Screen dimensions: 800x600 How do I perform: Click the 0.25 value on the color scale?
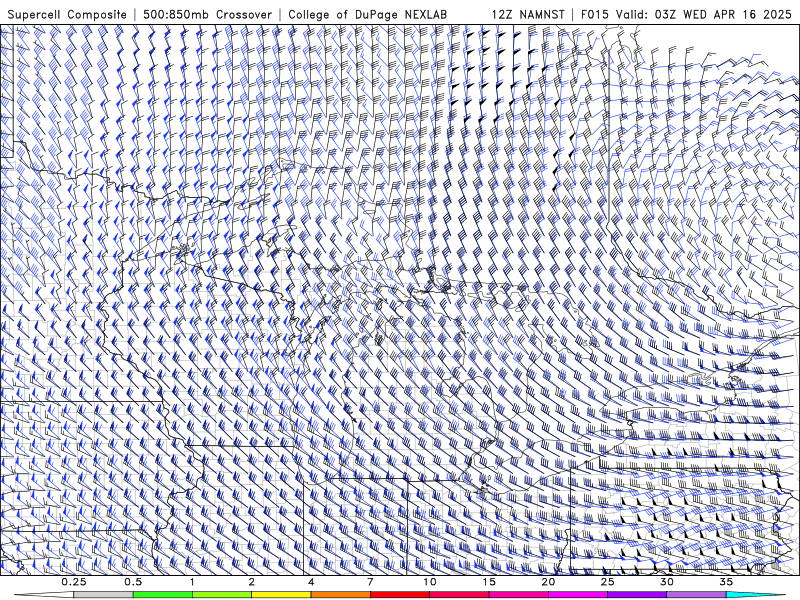pyautogui.click(x=74, y=582)
